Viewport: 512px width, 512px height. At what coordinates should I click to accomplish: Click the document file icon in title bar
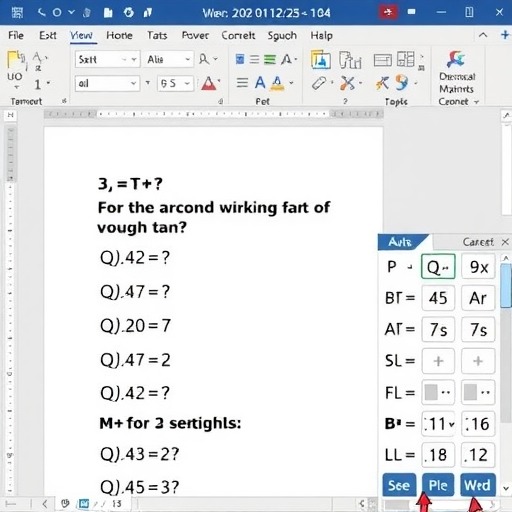tap(108, 13)
